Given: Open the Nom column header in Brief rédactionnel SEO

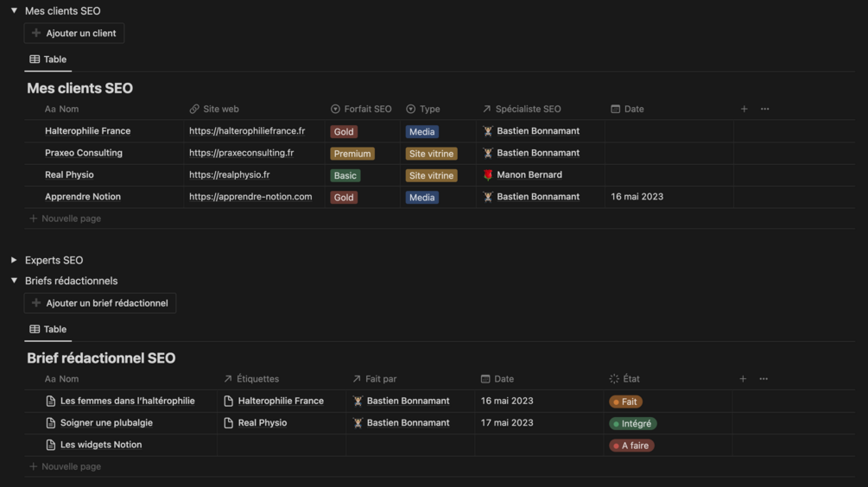Looking at the screenshot, I should click(61, 379).
